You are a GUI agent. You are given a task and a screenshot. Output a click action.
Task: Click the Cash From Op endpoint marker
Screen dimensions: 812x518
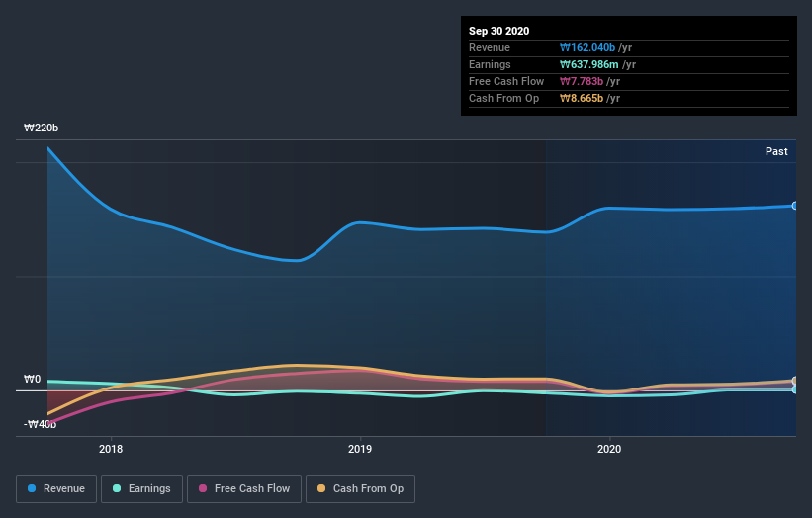point(795,381)
